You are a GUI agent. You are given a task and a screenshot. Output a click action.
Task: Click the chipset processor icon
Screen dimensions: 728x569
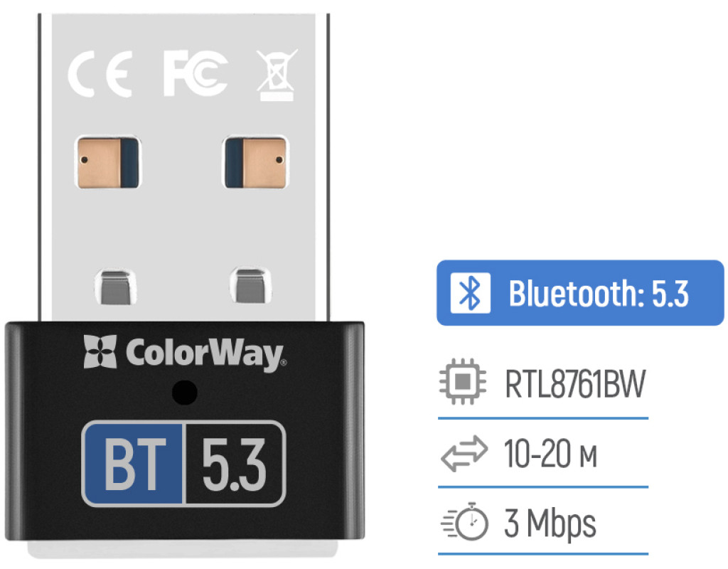tap(462, 382)
